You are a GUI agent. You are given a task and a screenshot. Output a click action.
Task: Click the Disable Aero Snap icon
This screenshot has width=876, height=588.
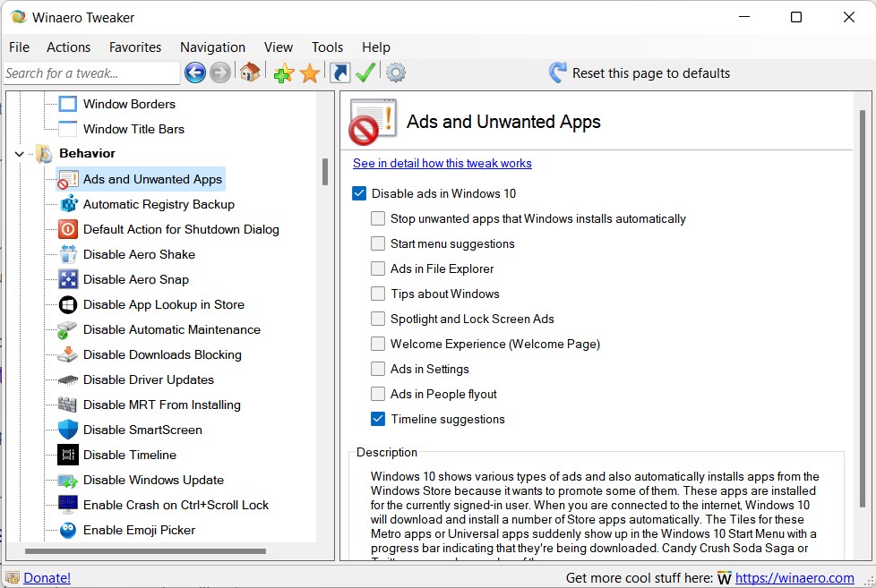[x=68, y=279]
